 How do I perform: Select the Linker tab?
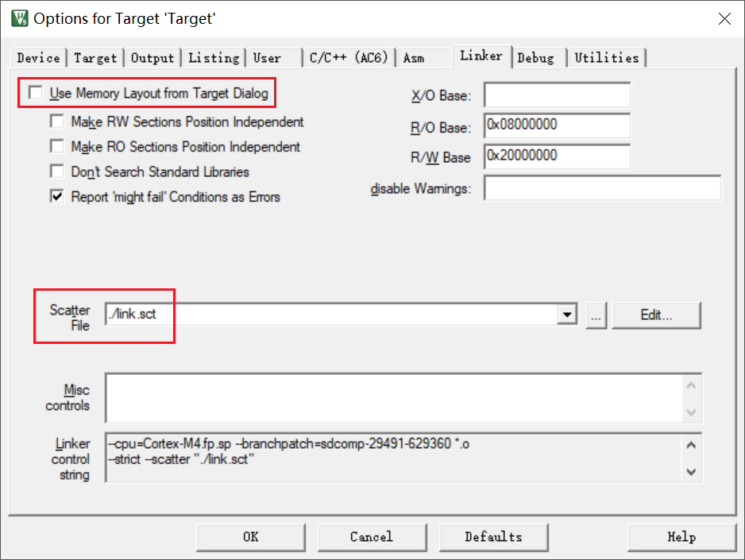click(481, 56)
